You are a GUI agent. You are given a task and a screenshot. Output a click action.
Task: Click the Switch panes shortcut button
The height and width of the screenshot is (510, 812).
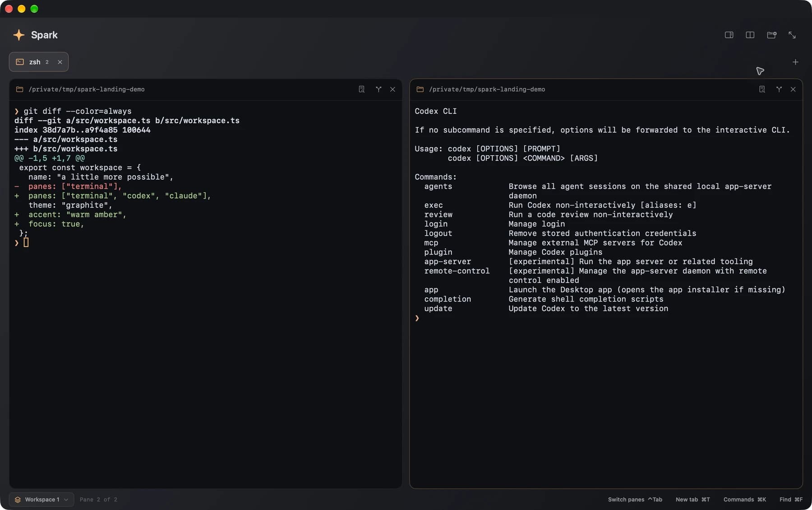(x=635, y=500)
